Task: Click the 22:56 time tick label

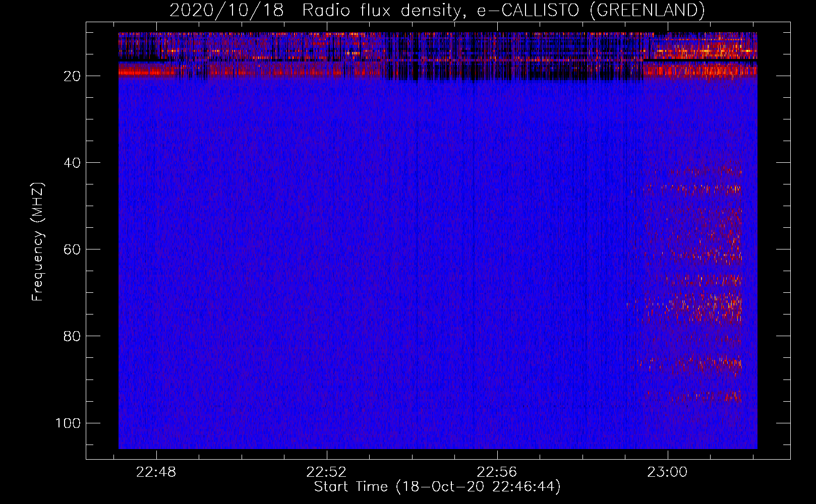Action: coord(497,472)
